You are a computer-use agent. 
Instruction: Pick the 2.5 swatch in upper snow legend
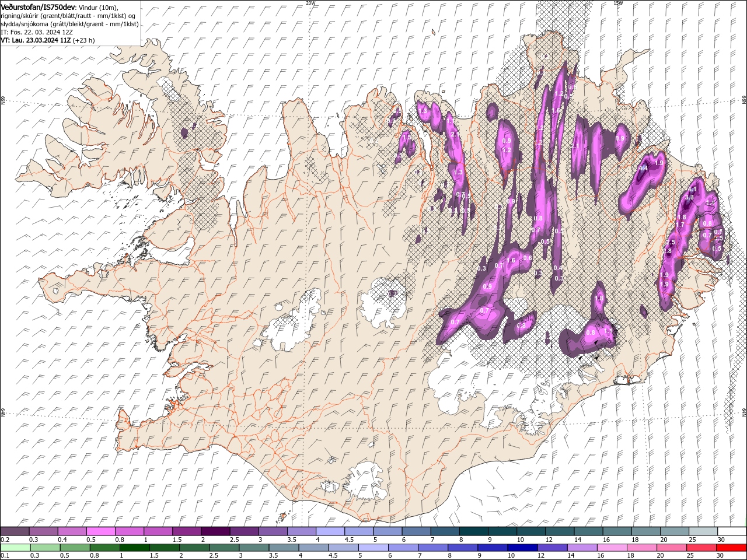pos(244,531)
